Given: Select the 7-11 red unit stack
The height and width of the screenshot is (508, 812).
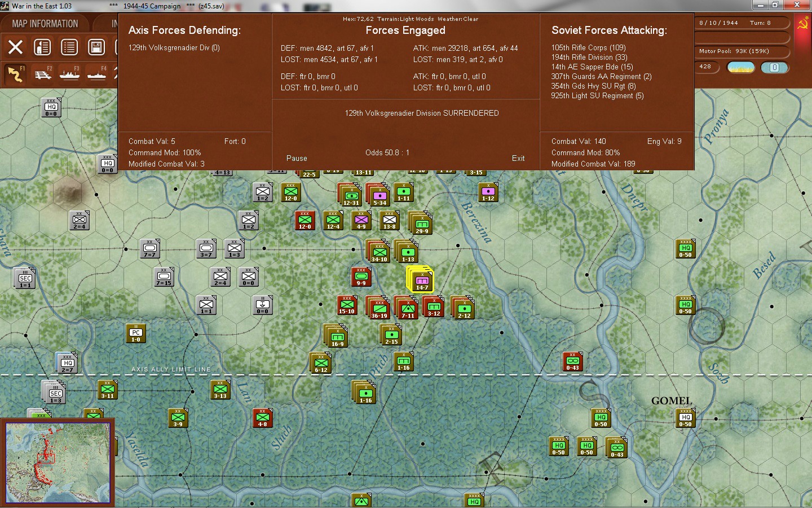Looking at the screenshot, I should coord(407,308).
